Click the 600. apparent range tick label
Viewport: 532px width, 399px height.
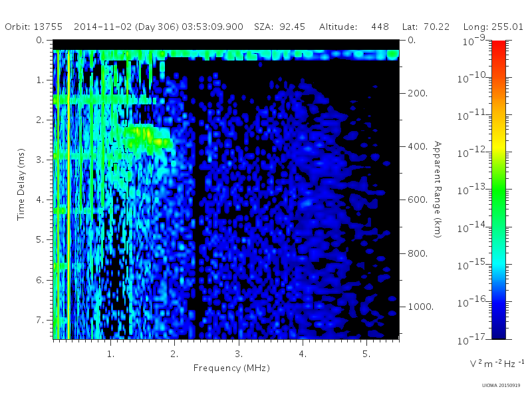(x=418, y=200)
